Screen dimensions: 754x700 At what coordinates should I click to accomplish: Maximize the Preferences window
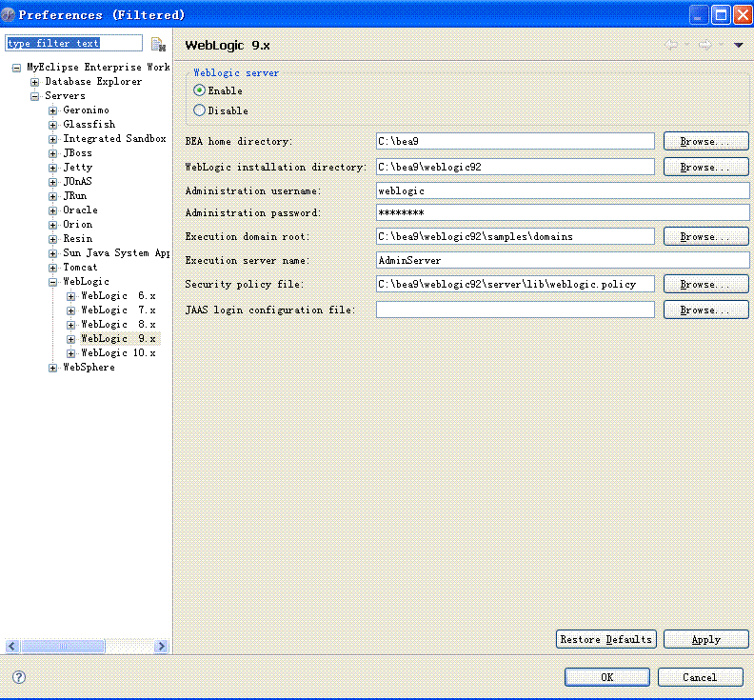pyautogui.click(x=721, y=15)
